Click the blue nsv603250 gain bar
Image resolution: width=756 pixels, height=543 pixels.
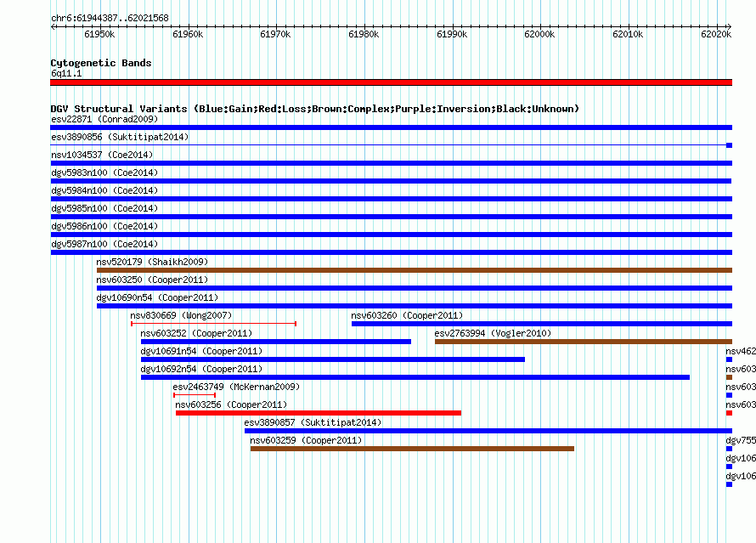click(415, 288)
